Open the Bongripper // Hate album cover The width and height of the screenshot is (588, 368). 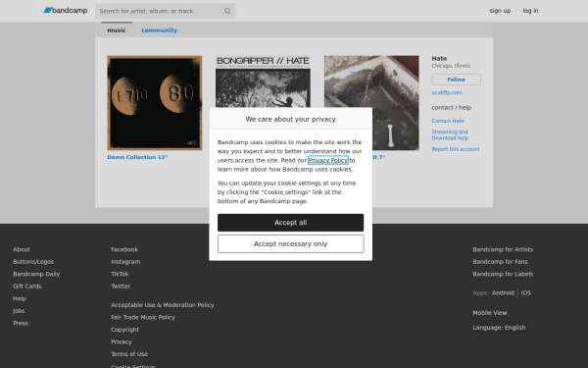pyautogui.click(x=263, y=81)
